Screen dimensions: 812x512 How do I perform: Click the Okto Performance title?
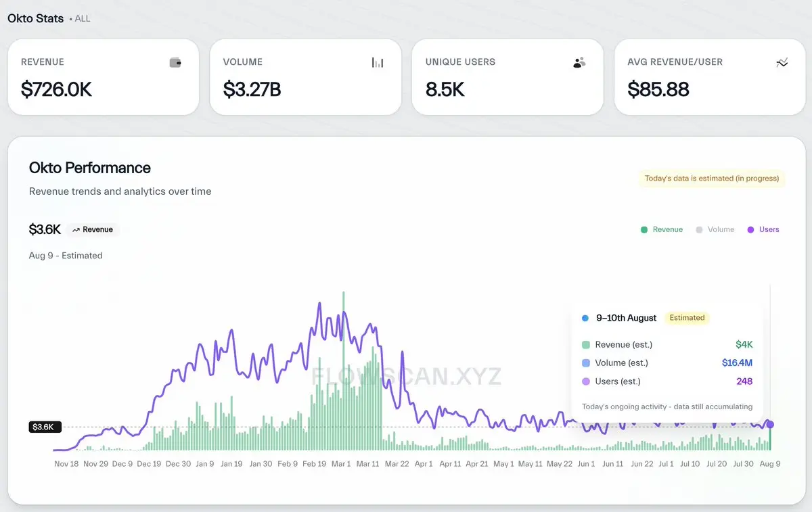click(x=90, y=168)
